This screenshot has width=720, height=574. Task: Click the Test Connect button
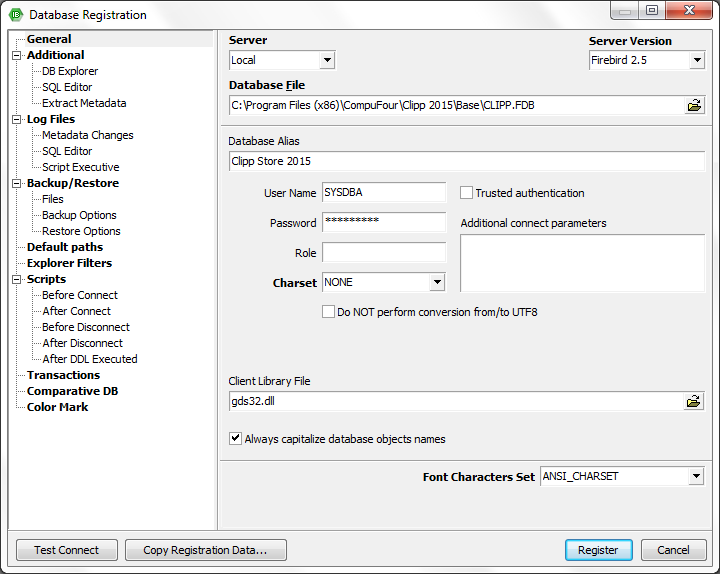tap(67, 550)
